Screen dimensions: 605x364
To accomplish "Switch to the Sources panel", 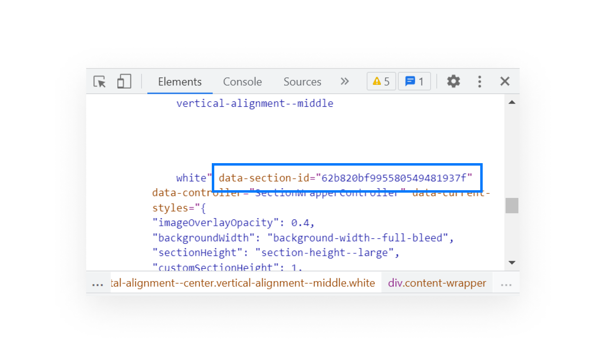I will pos(302,82).
